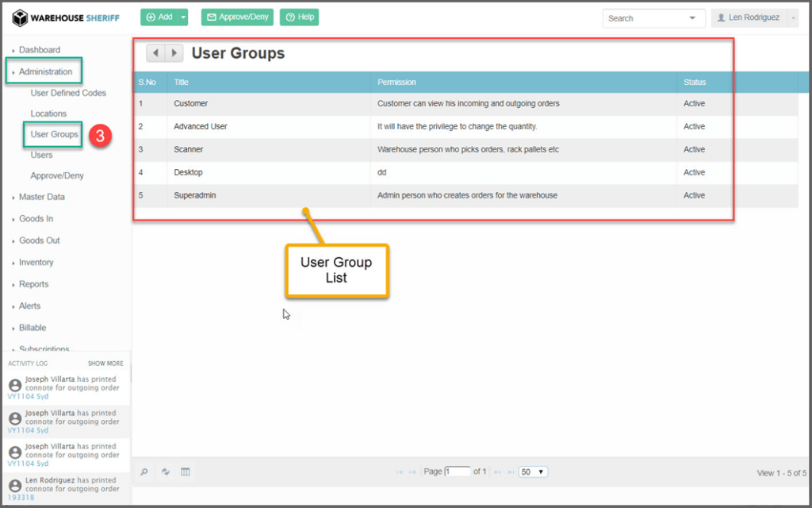The image size is (812, 508).
Task: Click the back arrow beside User Groups
Action: (x=155, y=53)
